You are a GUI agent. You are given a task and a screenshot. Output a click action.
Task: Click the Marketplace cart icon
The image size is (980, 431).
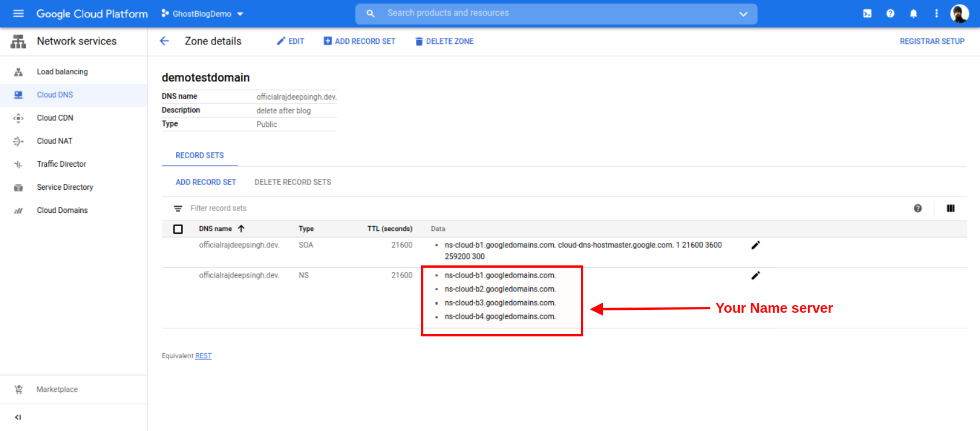18,389
